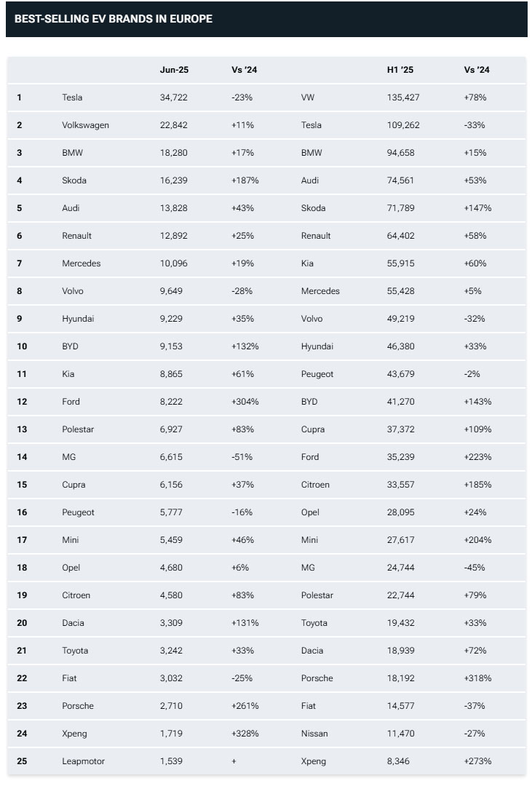Select Nissan in the H1 brand column

tap(314, 734)
